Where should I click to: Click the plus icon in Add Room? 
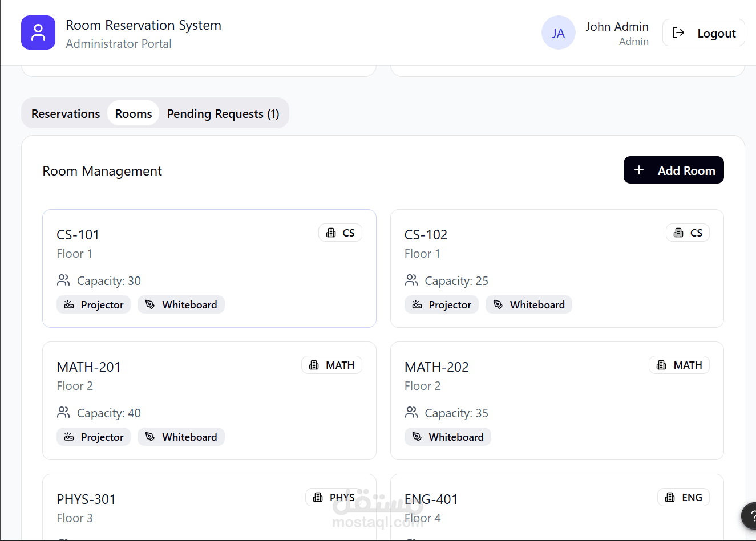(639, 170)
